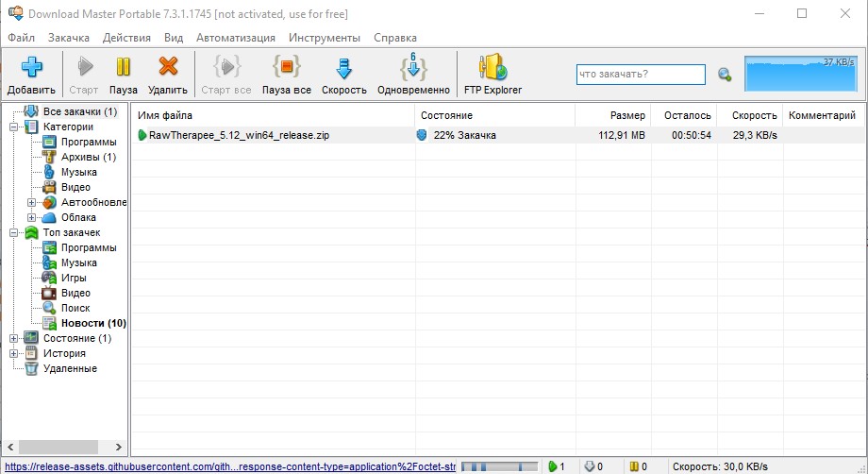Select the Музыка category under Категории
Viewport: 868px width, 474px height.
coord(79,172)
